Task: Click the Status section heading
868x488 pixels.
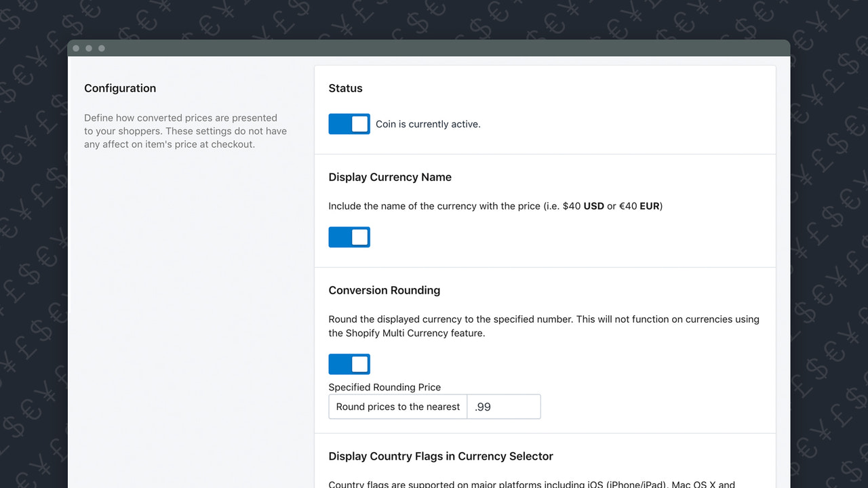Action: 345,88
